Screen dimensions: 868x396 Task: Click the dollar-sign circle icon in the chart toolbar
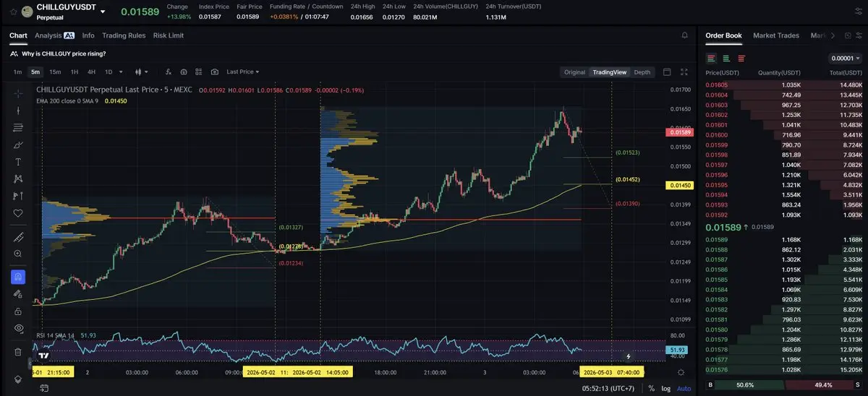pos(184,72)
